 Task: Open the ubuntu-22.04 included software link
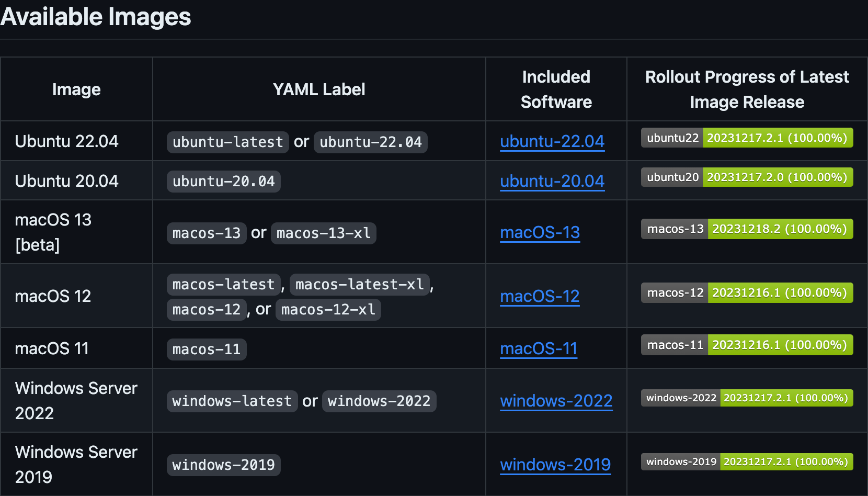(552, 141)
